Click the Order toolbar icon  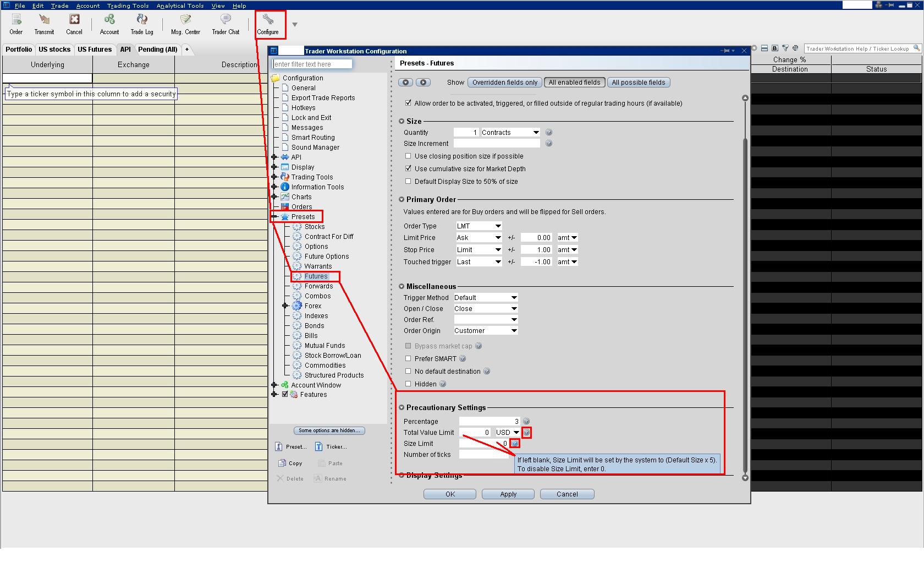(x=16, y=20)
